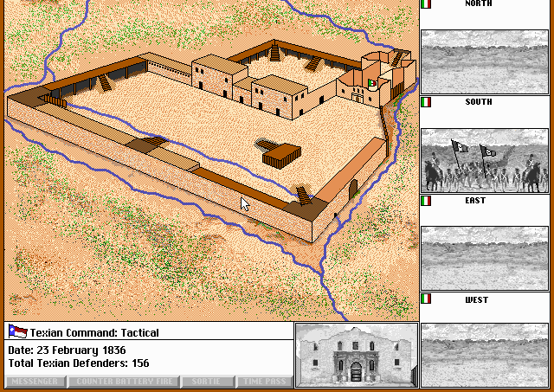554x392 pixels.
Task: Click the Mexican flag beside EAST
Action: pos(425,201)
